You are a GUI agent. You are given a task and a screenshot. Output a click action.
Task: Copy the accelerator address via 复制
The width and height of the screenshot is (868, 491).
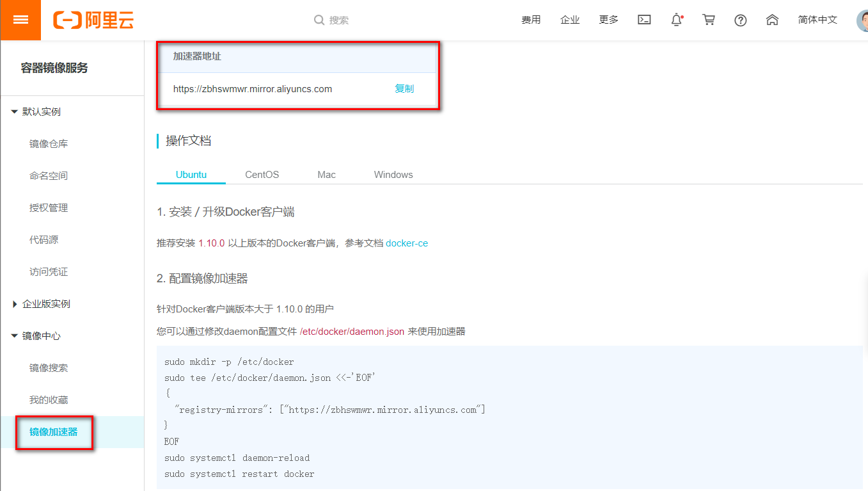tap(404, 89)
